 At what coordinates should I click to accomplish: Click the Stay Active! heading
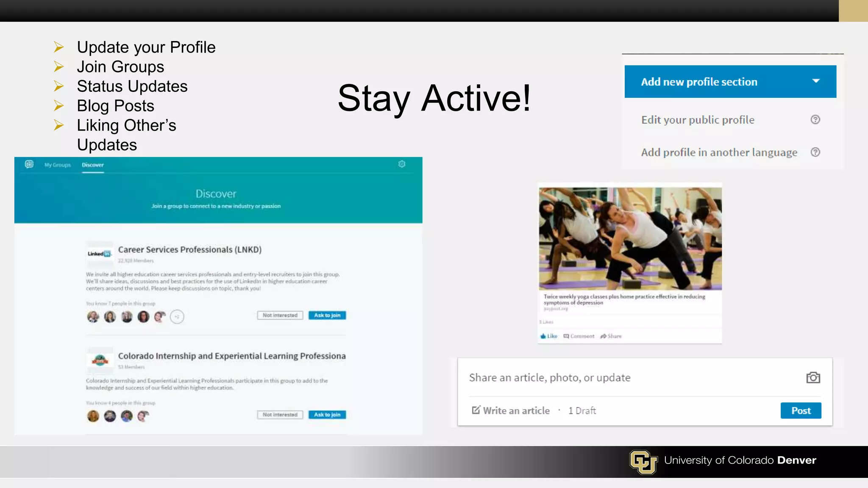(x=434, y=98)
